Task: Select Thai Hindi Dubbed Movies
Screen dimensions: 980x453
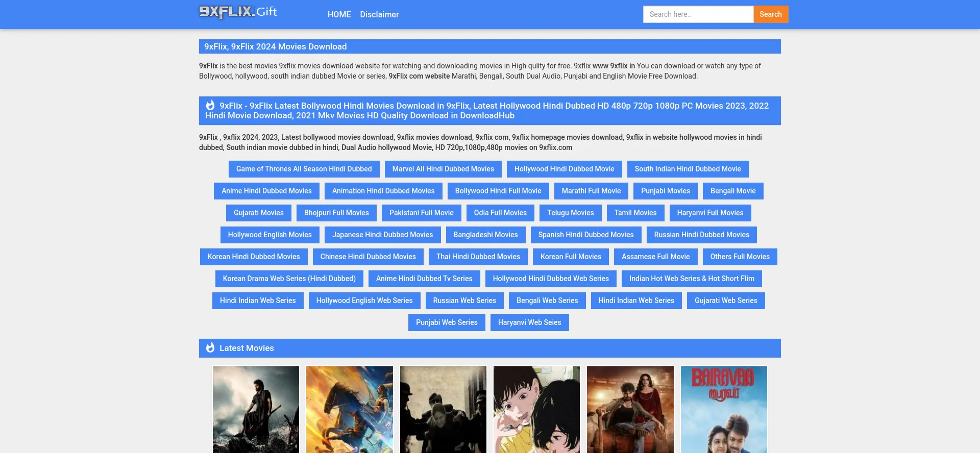Action: click(x=478, y=257)
